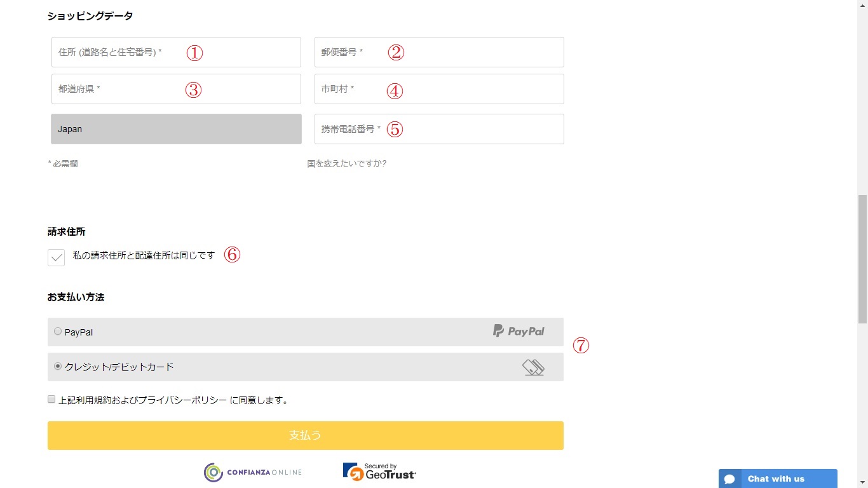Click the scrollbar down arrow

(x=862, y=482)
